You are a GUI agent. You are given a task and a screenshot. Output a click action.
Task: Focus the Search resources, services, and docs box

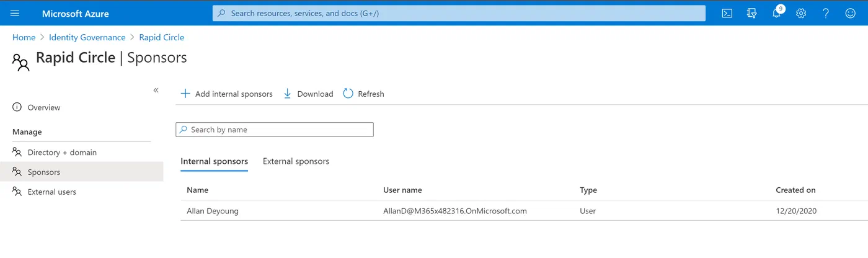[x=459, y=13]
